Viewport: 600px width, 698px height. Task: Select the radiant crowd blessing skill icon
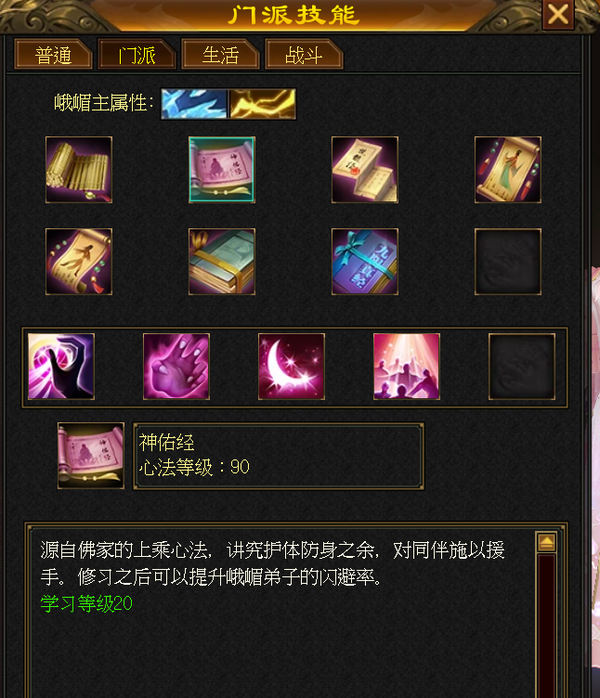[406, 366]
